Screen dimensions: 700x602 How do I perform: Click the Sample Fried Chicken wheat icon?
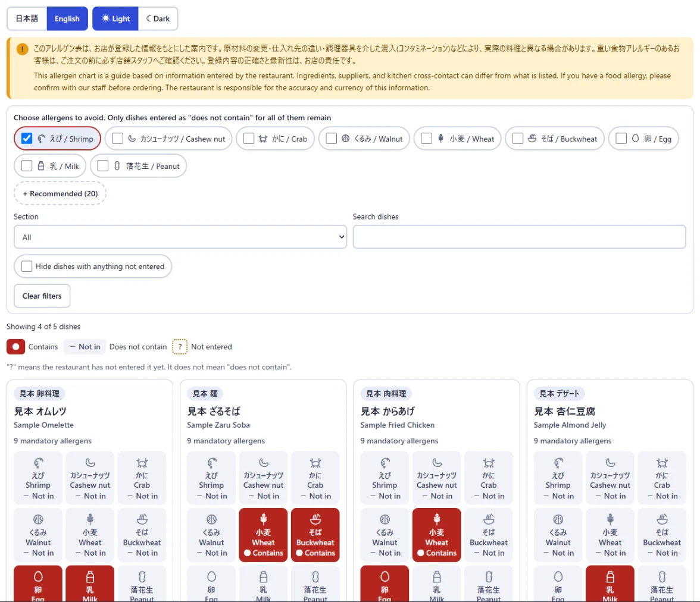(437, 519)
